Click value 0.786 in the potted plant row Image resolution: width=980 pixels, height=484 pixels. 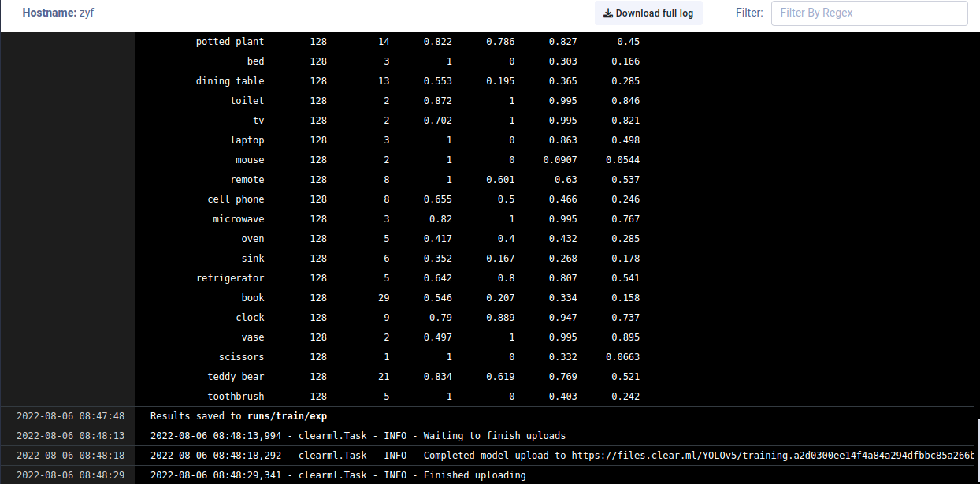click(x=500, y=42)
